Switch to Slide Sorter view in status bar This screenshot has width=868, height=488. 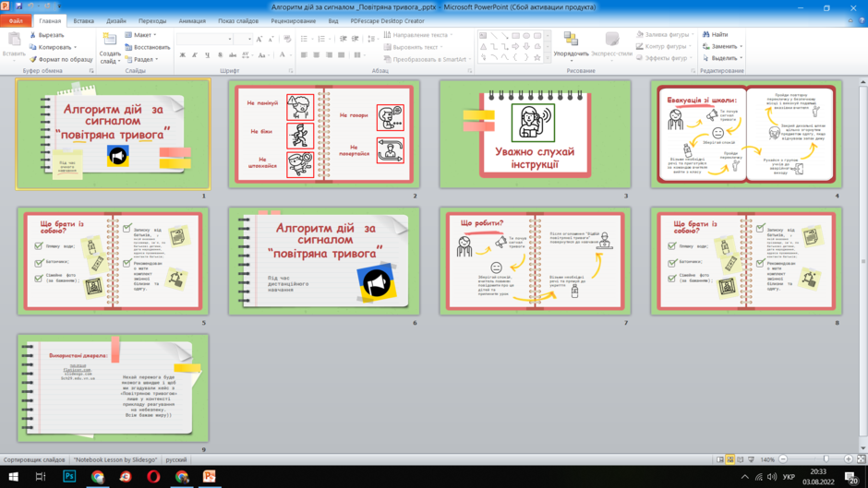[x=730, y=459]
